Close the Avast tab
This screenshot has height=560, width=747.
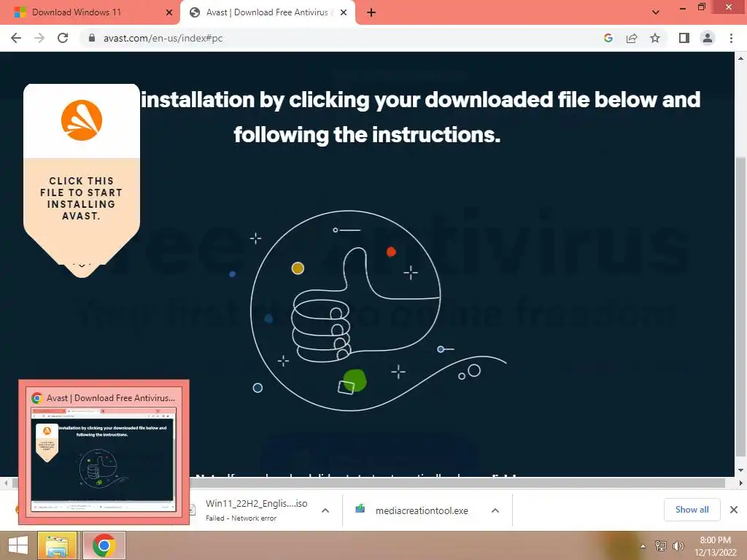[x=344, y=12]
